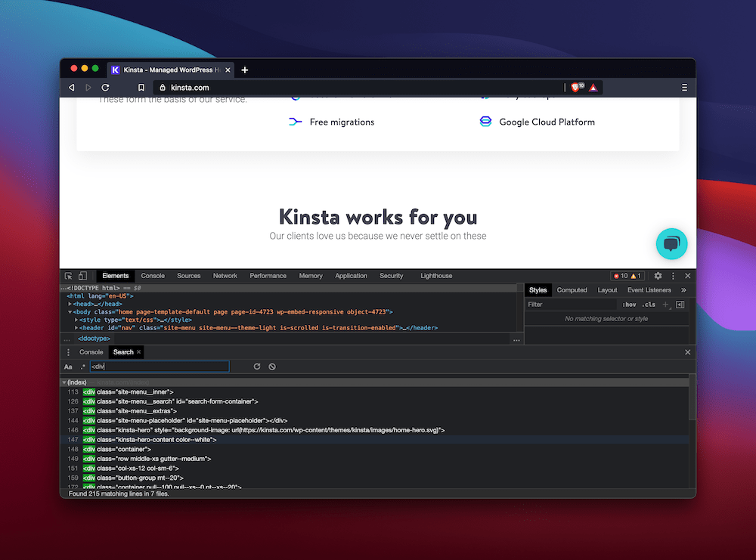Reload the page with the refresh button
756x560 pixels.
[x=105, y=88]
